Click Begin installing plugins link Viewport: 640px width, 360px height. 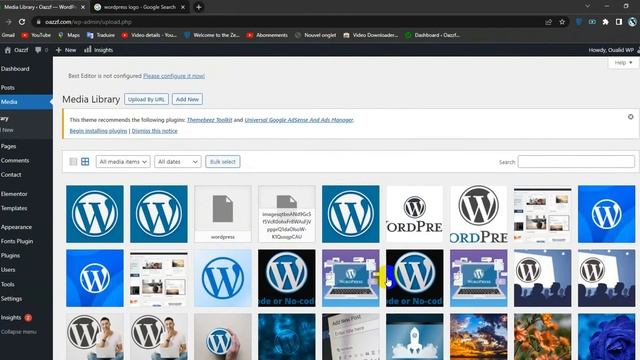click(x=98, y=131)
